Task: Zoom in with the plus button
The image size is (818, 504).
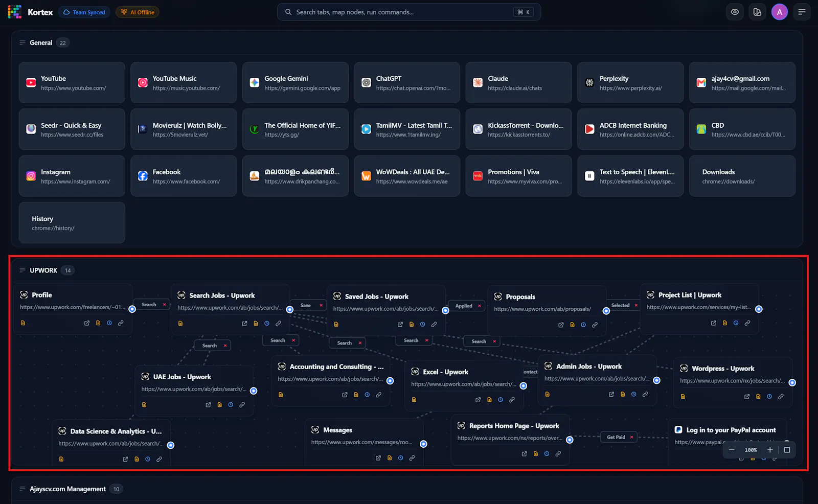Action: point(770,450)
